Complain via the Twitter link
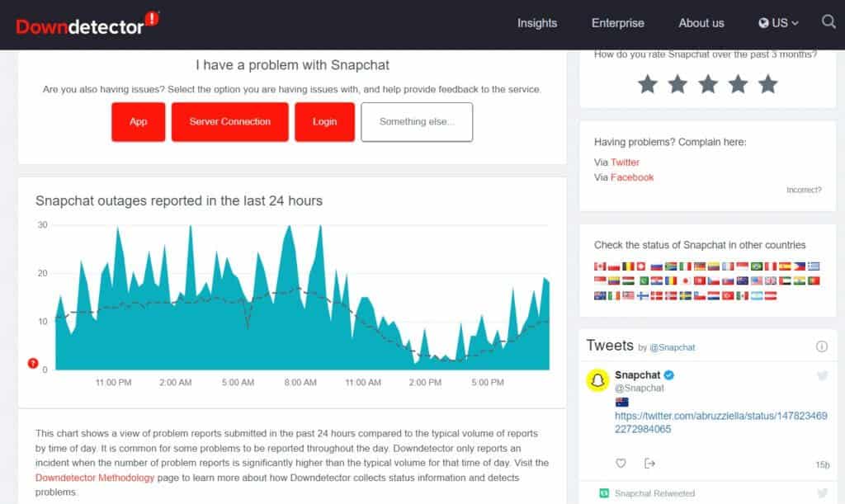The image size is (845, 504). pos(625,162)
